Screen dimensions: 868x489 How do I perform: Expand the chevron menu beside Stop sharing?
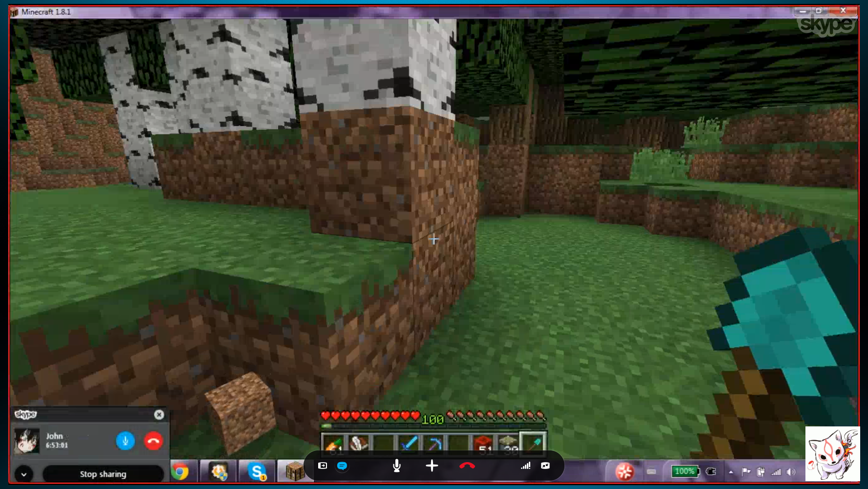click(23, 474)
